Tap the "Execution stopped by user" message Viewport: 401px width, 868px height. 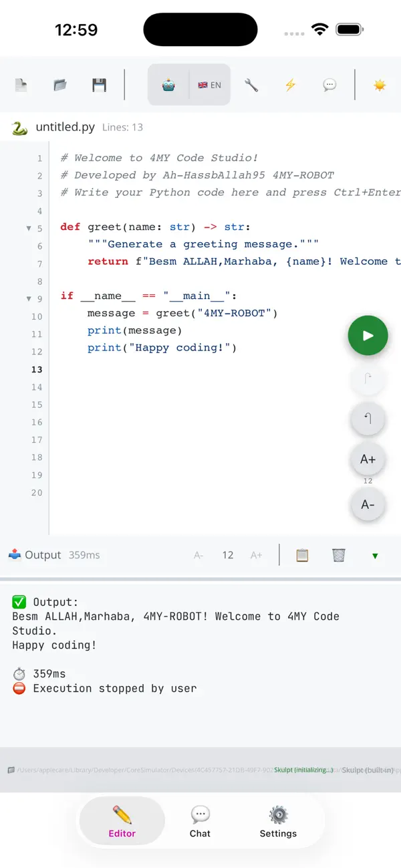tap(104, 688)
